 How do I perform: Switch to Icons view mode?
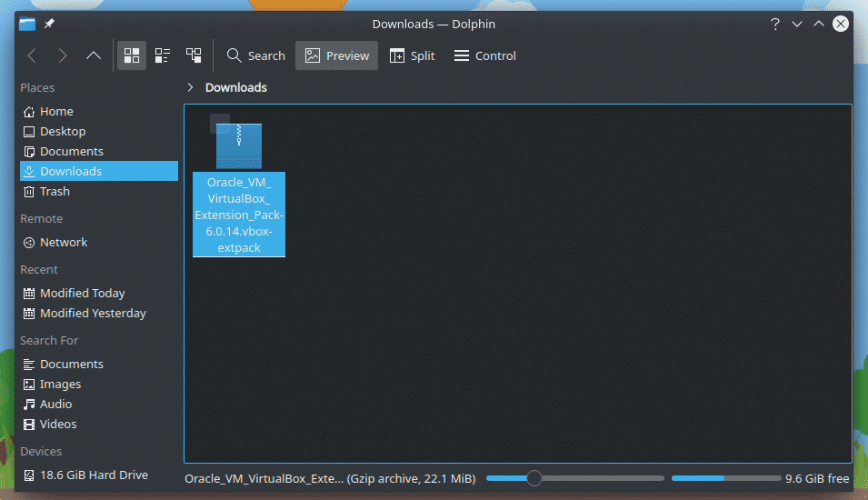click(132, 55)
